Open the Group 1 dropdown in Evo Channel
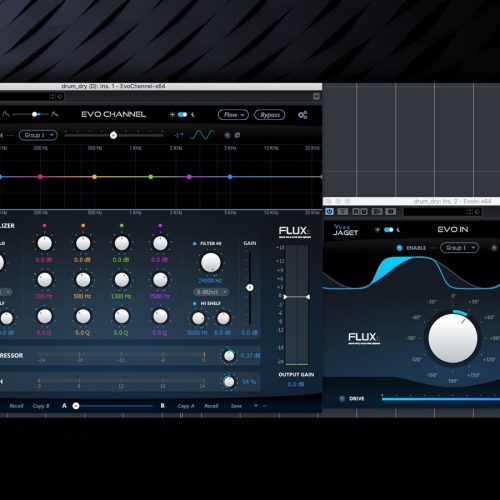 (38, 135)
